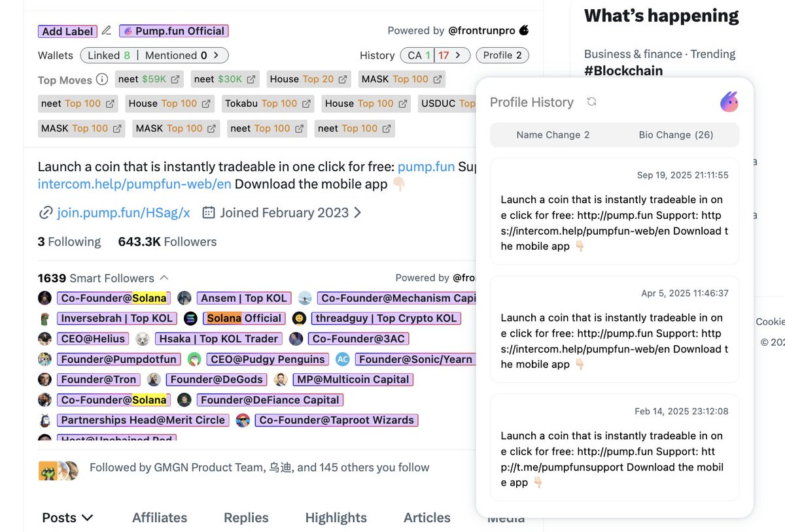Click the Inversebrah | Top KOL label
The height and width of the screenshot is (532, 785).
click(x=116, y=318)
